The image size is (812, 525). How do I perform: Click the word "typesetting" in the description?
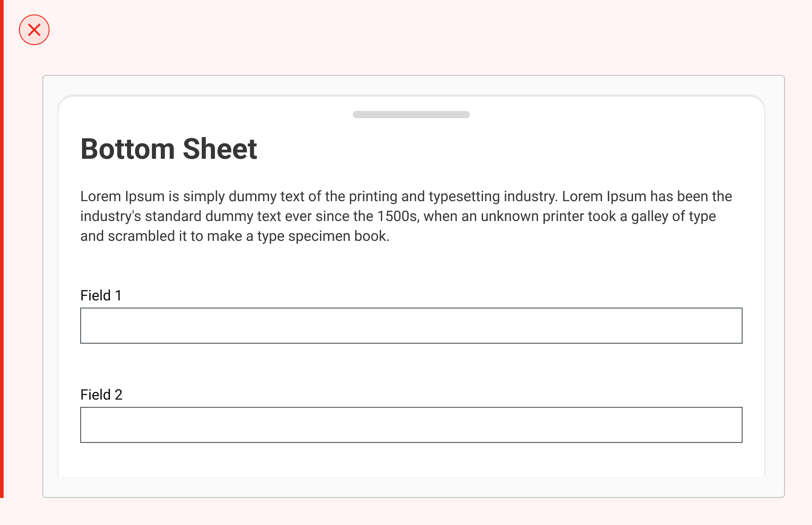464,197
